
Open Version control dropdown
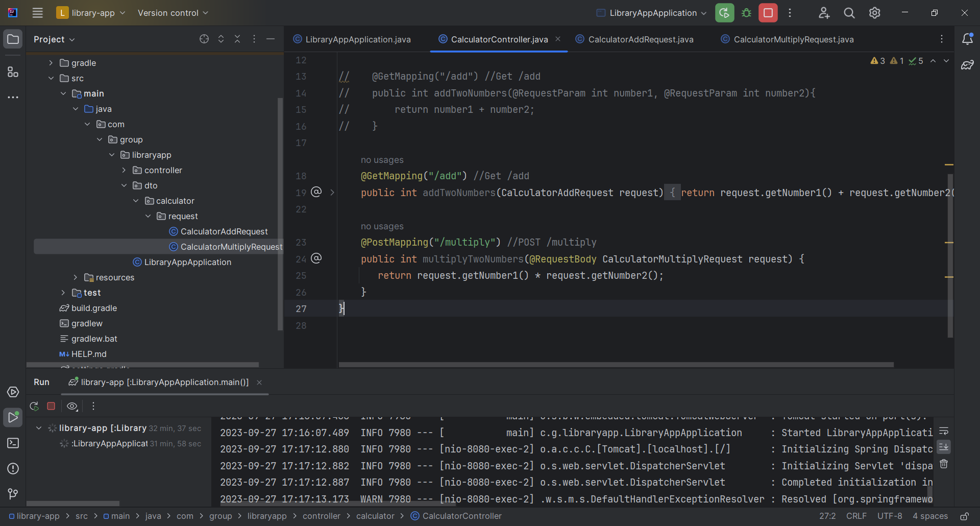(173, 13)
